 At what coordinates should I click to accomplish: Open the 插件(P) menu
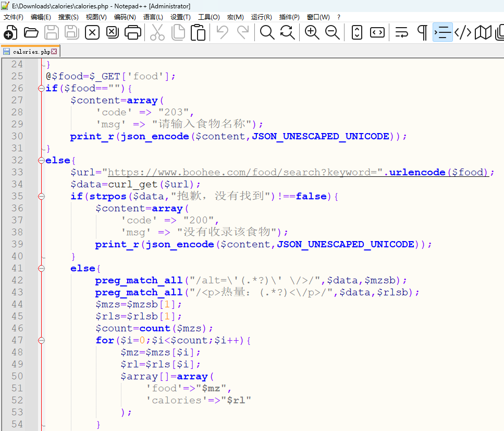click(289, 17)
